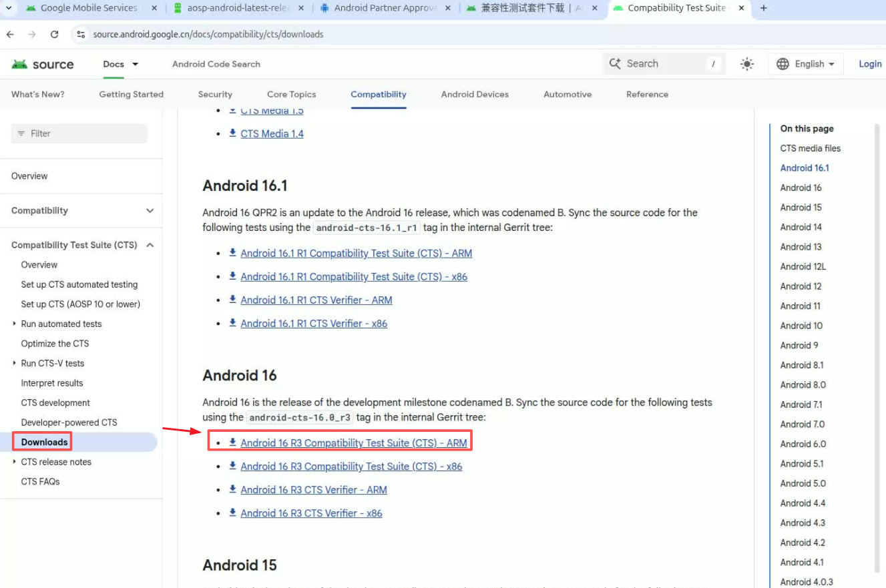Expand Run CTS-V tests tree item
The height and width of the screenshot is (588, 886).
(x=15, y=363)
